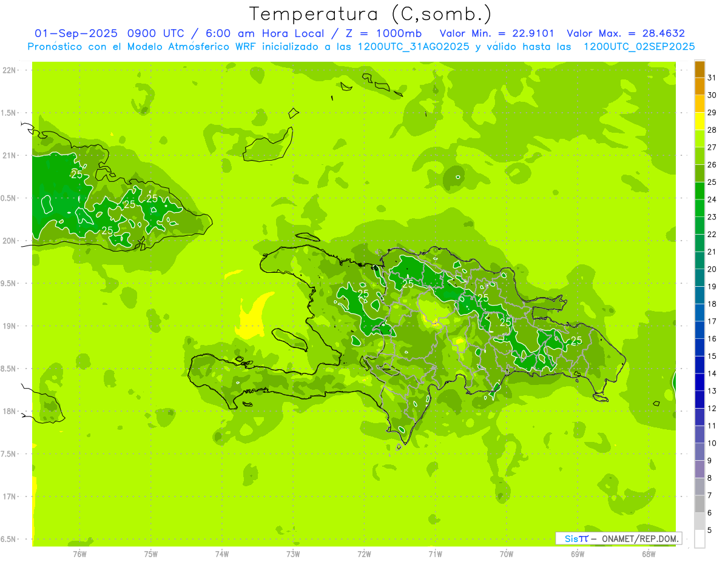Screen dimensions: 728x562
Task: Click the Valor Max. = 28.4632 reading
Action: point(625,33)
